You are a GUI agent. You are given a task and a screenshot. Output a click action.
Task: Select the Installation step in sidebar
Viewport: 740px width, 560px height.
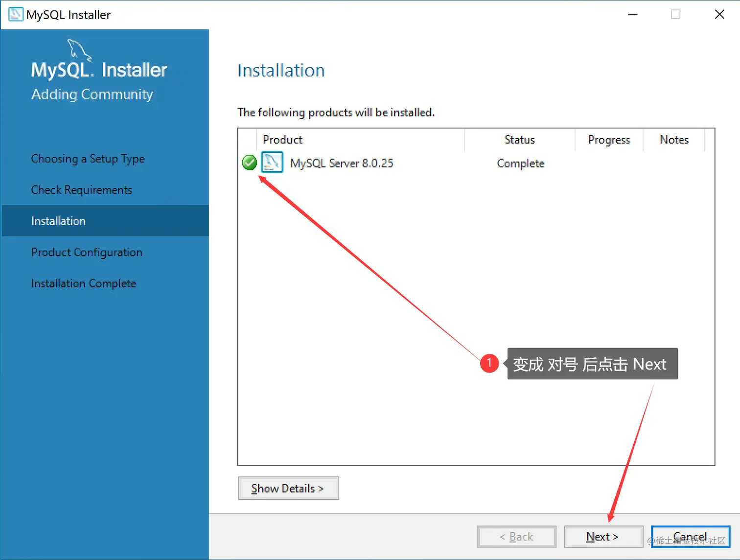[105, 221]
